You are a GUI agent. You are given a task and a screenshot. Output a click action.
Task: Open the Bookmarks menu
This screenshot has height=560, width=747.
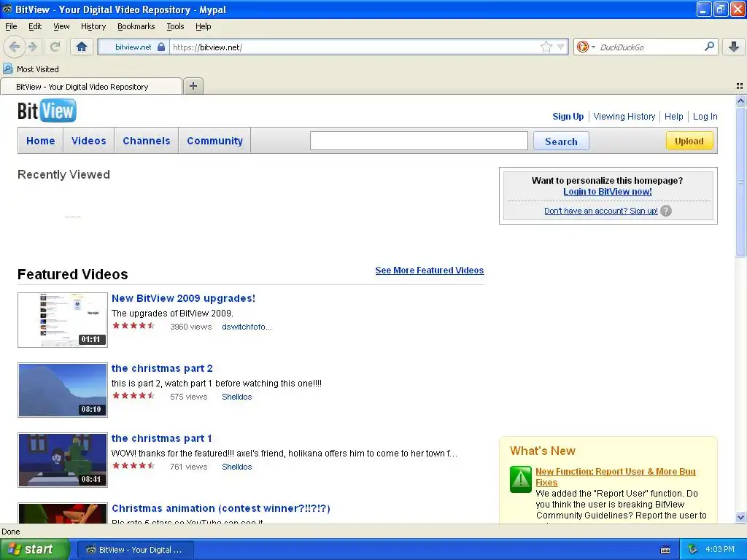136,26
